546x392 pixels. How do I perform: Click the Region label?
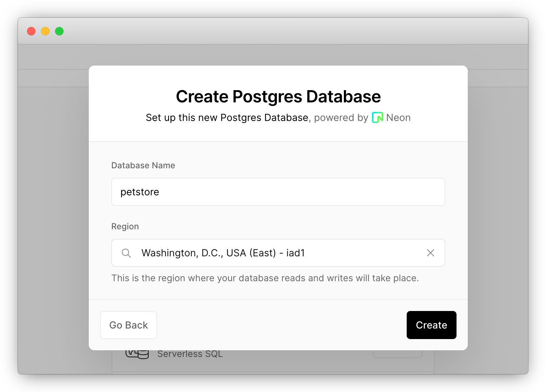[125, 227]
